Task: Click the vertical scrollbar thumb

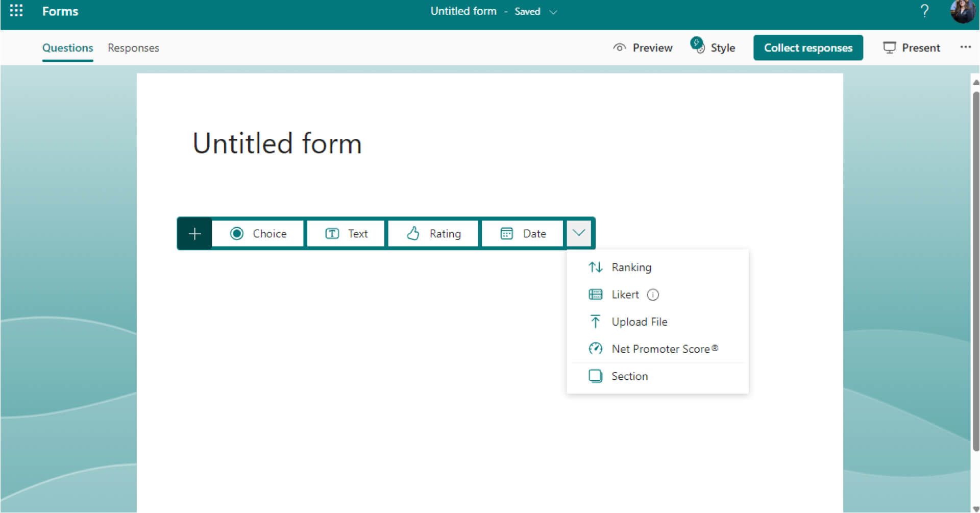Action: point(975,271)
